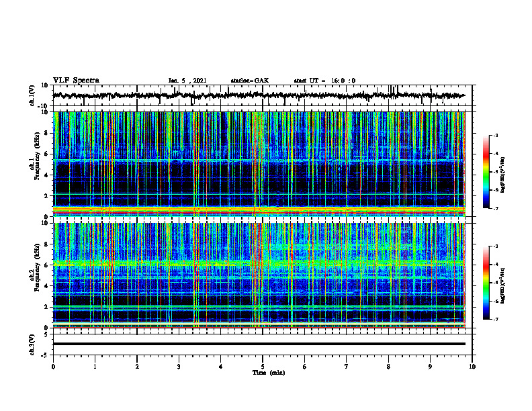Click the "-3" value on ch.1 colorbar
The height and width of the screenshot is (411, 532).
click(495, 136)
